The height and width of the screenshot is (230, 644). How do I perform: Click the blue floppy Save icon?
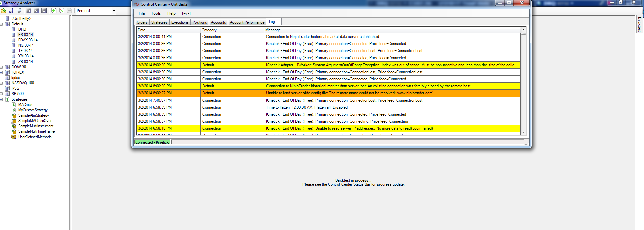[x=11, y=11]
